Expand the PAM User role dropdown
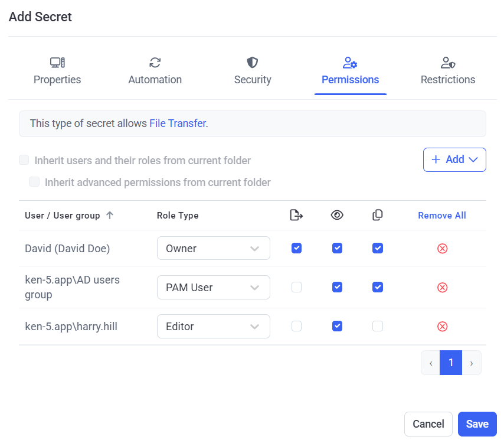This screenshot has height=443, width=504. 213,288
